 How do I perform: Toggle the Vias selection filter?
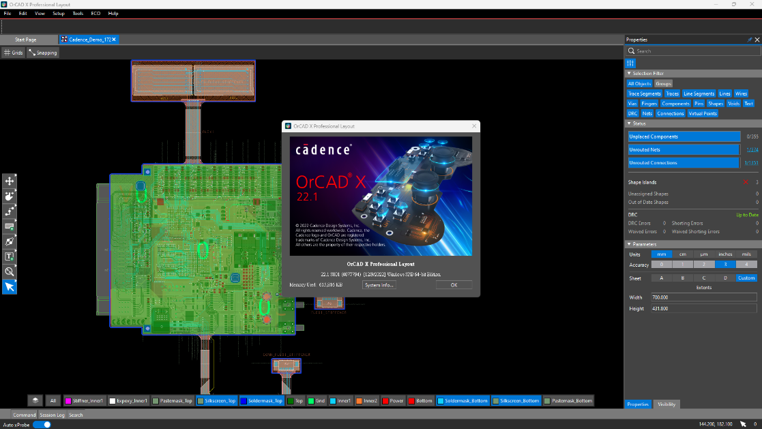pyautogui.click(x=632, y=103)
